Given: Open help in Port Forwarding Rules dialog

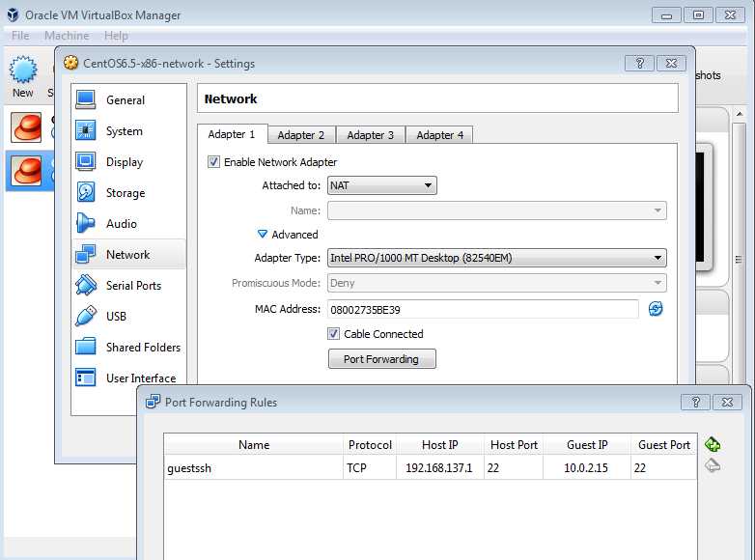Looking at the screenshot, I should tap(695, 402).
